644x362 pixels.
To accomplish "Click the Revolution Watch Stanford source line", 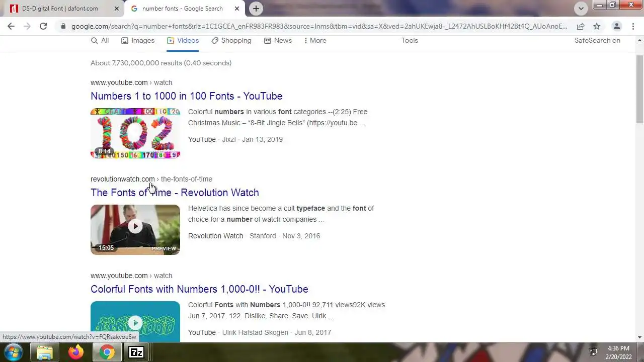I will (x=254, y=236).
